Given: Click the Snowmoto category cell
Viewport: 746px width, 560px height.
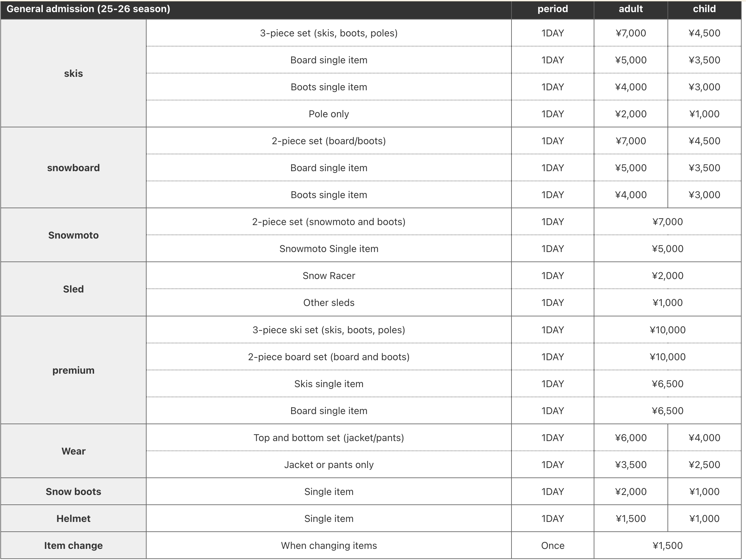Looking at the screenshot, I should [x=73, y=235].
